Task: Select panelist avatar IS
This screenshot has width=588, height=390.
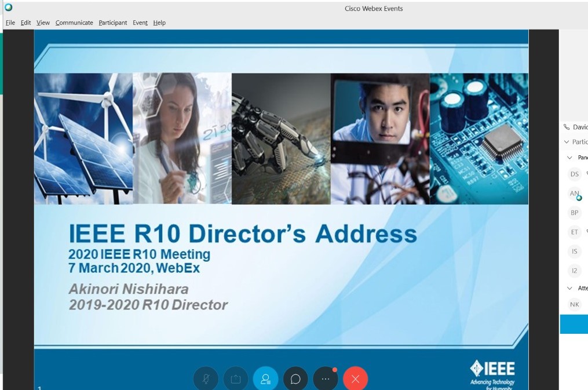Action: (x=575, y=252)
